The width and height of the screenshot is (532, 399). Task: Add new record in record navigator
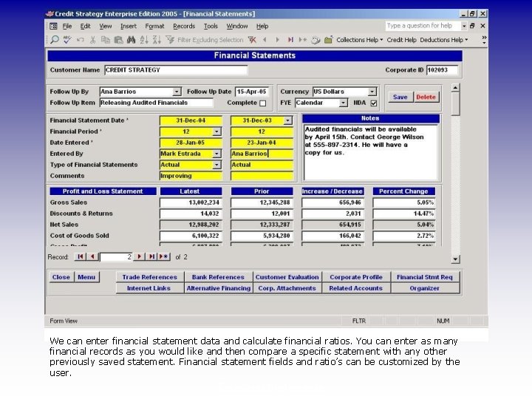coord(164,257)
